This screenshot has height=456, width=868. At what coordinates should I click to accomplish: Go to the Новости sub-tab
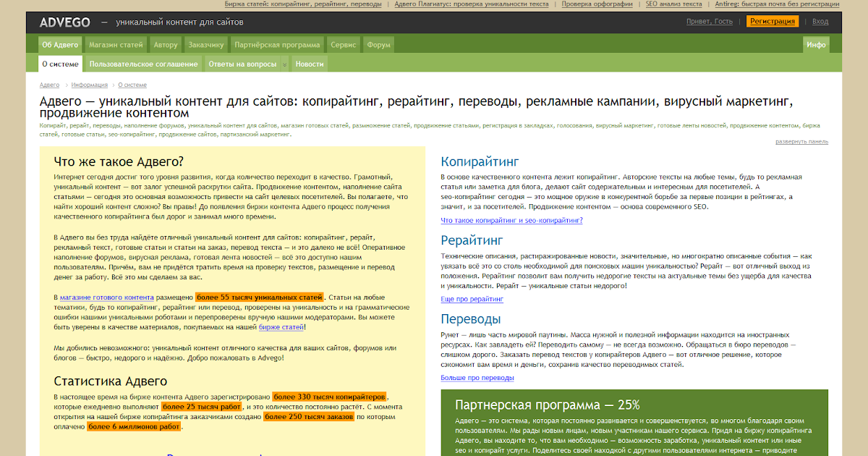click(310, 64)
